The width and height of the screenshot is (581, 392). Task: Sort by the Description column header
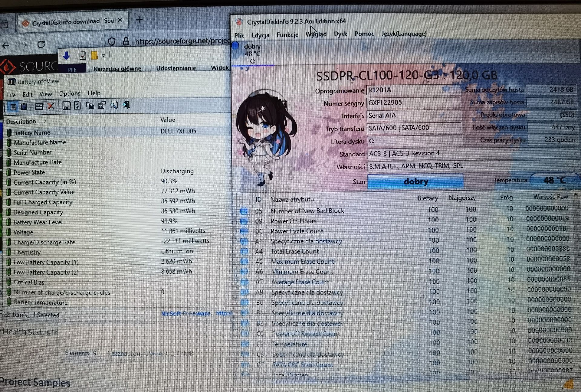[80, 121]
